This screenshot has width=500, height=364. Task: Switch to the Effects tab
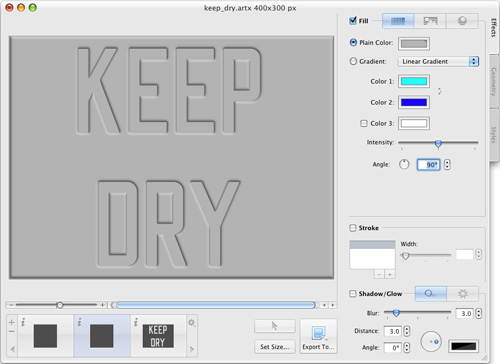click(494, 28)
